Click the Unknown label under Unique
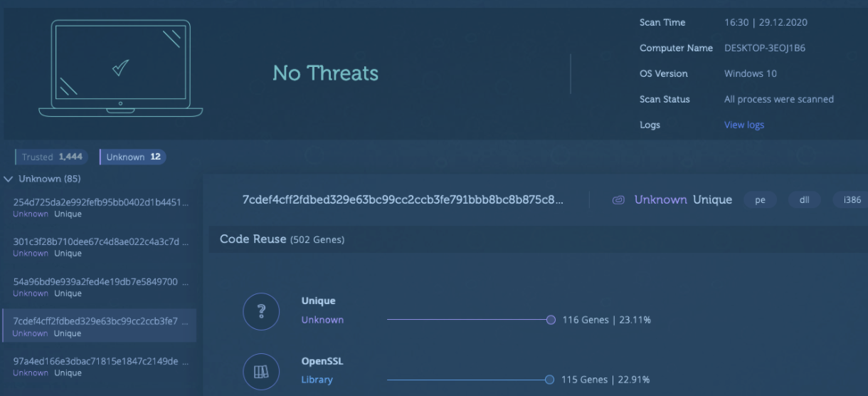The width and height of the screenshot is (868, 396). 322,320
